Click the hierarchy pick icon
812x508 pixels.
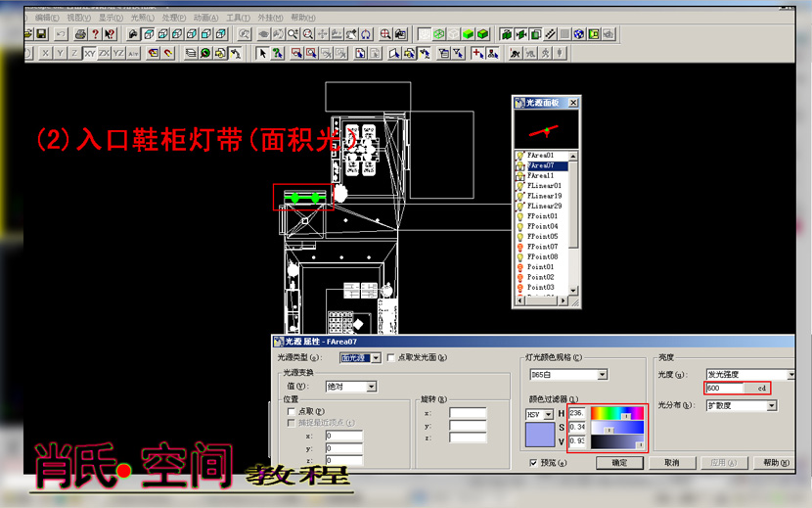[492, 53]
